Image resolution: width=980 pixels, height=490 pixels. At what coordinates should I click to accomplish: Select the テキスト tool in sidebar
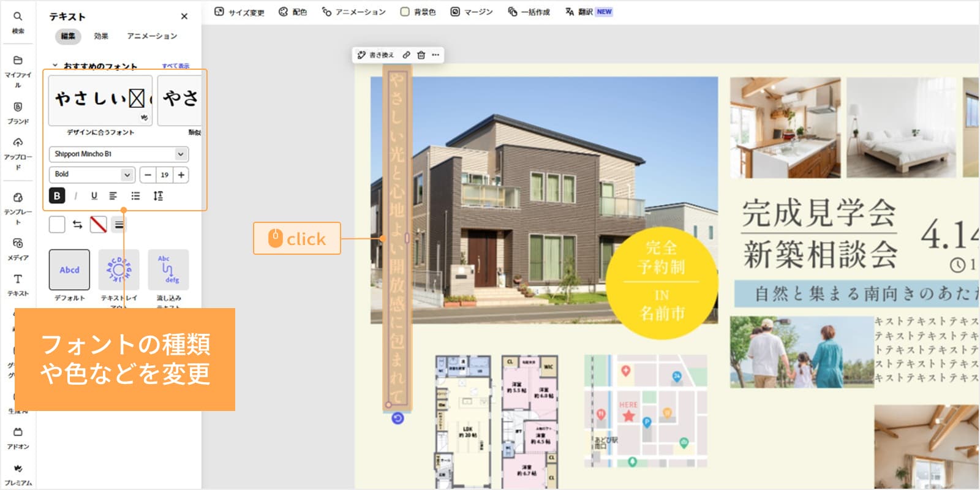pyautogui.click(x=18, y=285)
